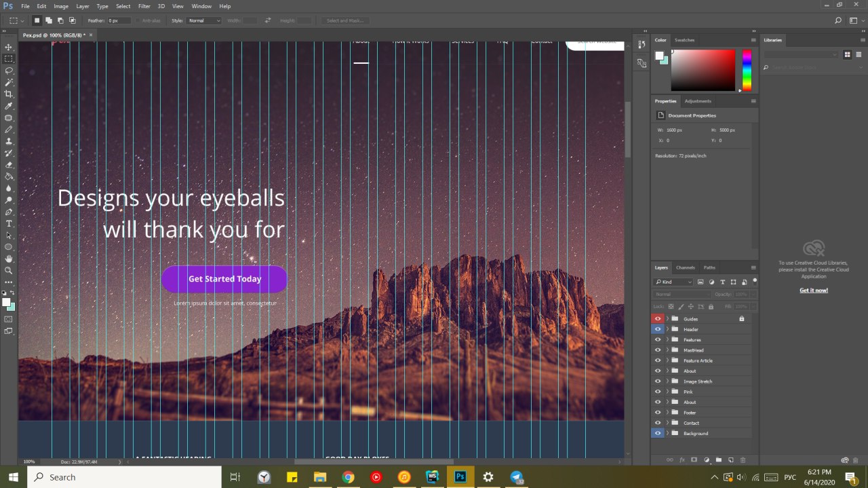Select the Horizontal Type tool

tap(9, 223)
